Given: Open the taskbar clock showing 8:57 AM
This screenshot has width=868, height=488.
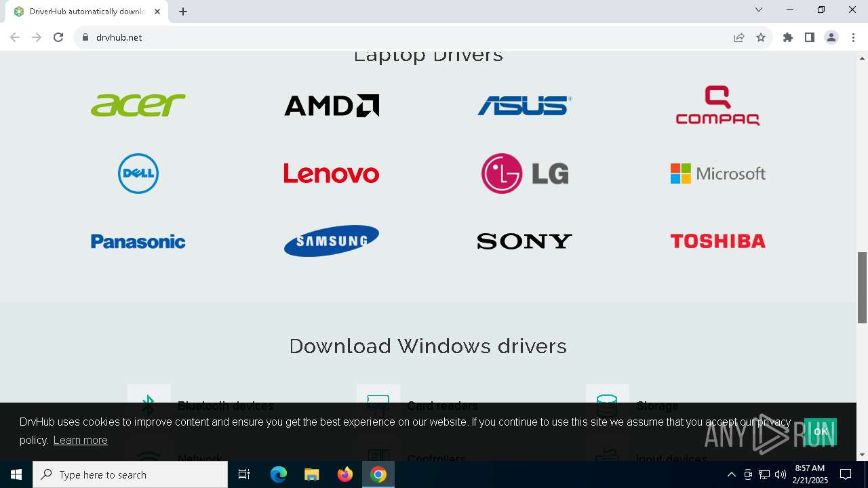Looking at the screenshot, I should (x=810, y=474).
